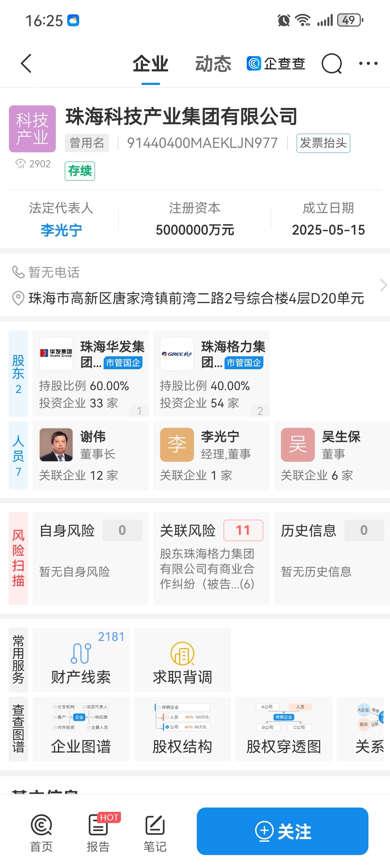Tap the view count 2902 icon
The height and width of the screenshot is (868, 390).
click(x=21, y=164)
